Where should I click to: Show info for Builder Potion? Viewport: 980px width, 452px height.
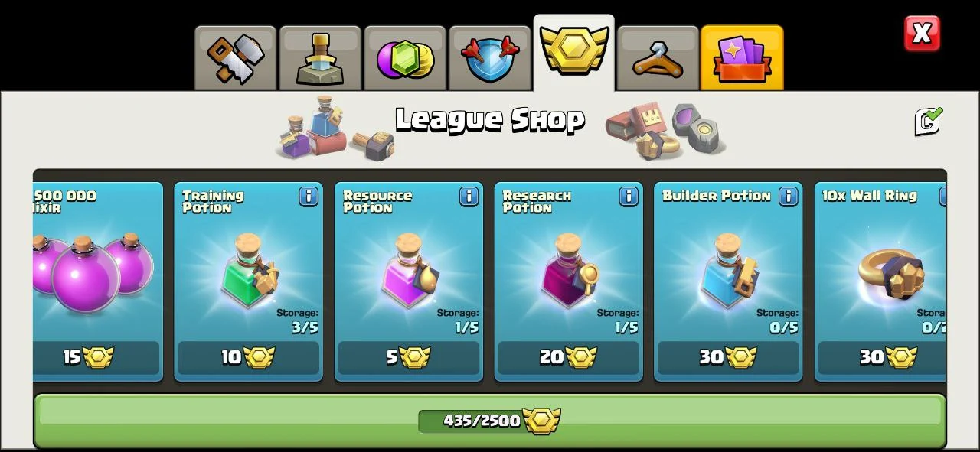[789, 197]
